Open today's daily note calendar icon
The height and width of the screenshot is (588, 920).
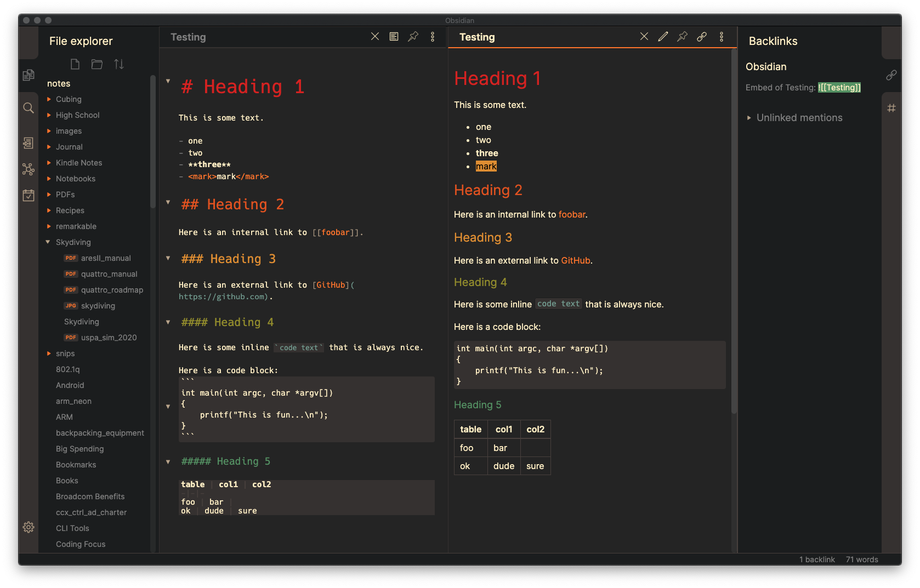29,195
